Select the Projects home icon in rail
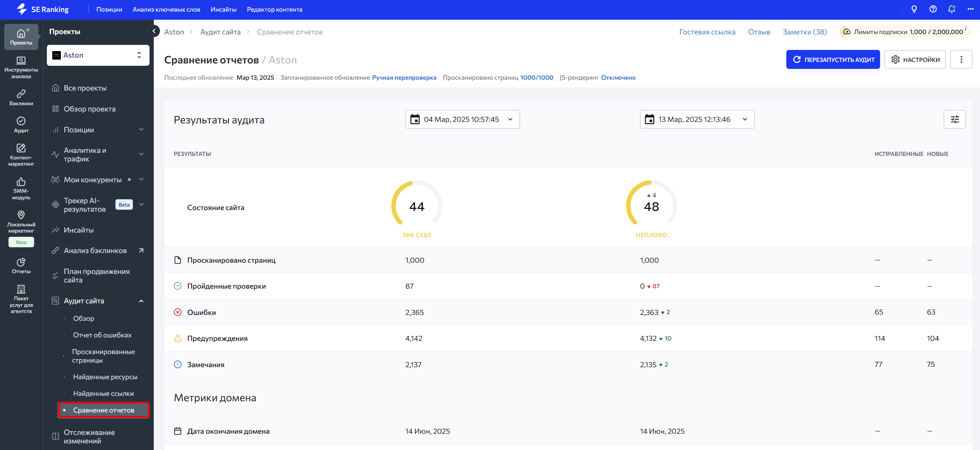The width and height of the screenshot is (980, 450). (x=21, y=37)
